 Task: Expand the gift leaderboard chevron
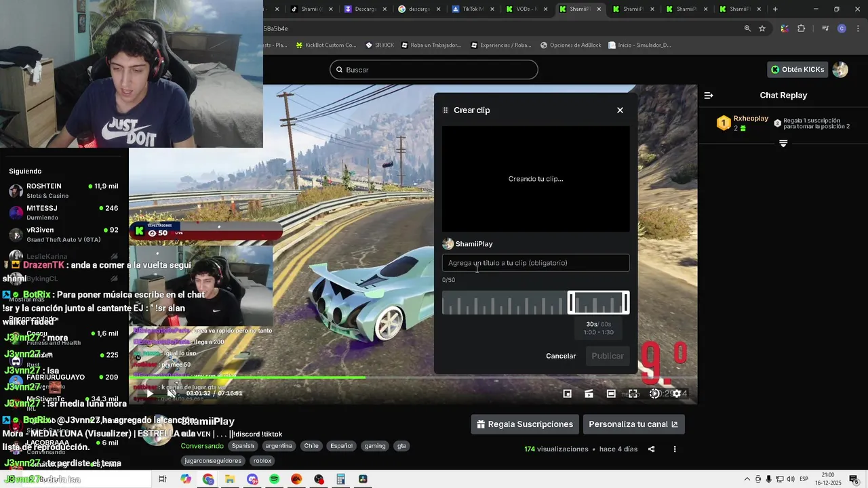[783, 144]
